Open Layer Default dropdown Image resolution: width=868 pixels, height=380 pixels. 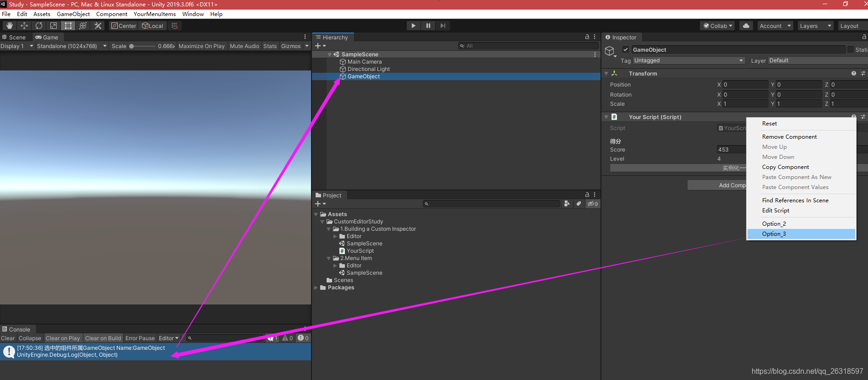[x=818, y=60]
